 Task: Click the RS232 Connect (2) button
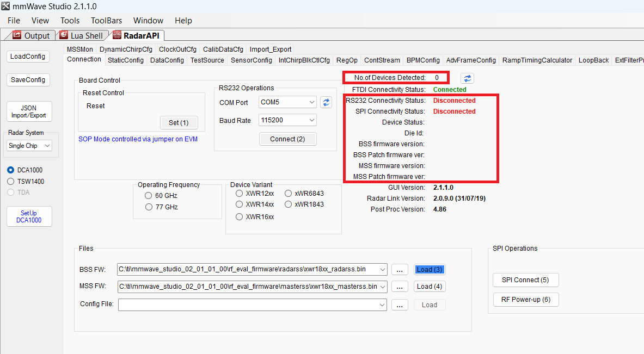pos(287,139)
